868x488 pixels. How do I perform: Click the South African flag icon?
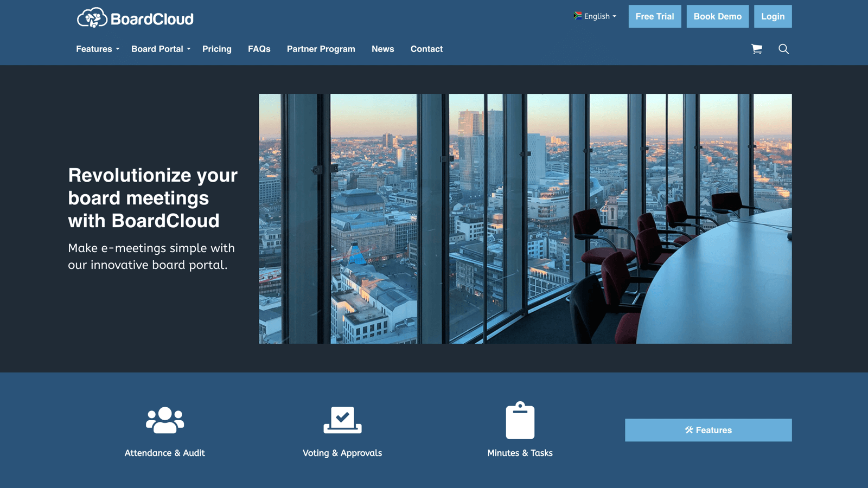click(x=576, y=16)
